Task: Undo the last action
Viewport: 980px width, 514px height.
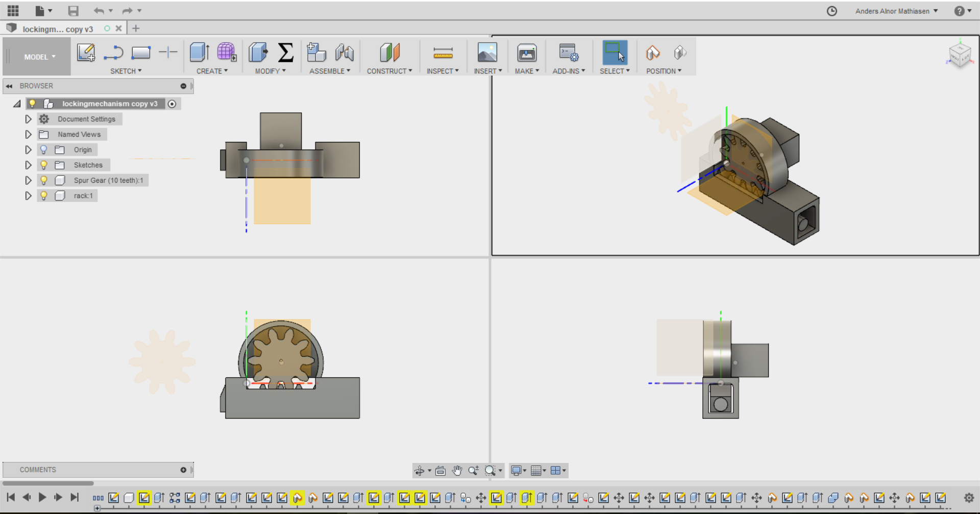Action: tap(99, 11)
